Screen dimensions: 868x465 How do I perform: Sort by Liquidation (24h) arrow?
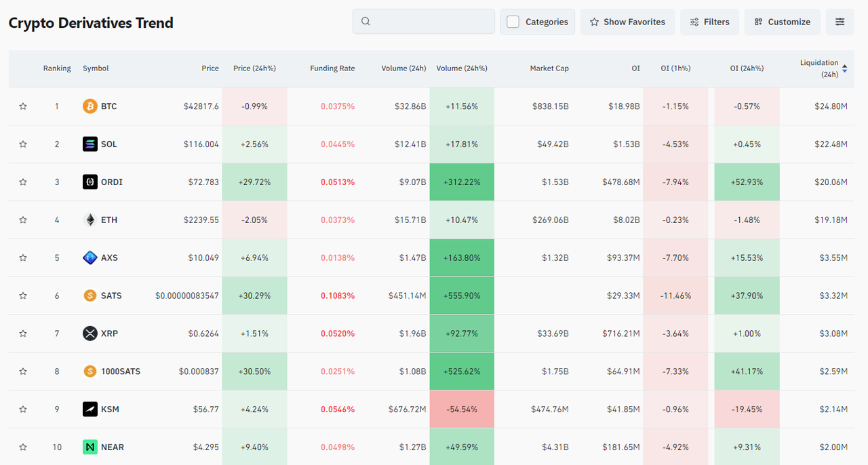[x=845, y=68]
